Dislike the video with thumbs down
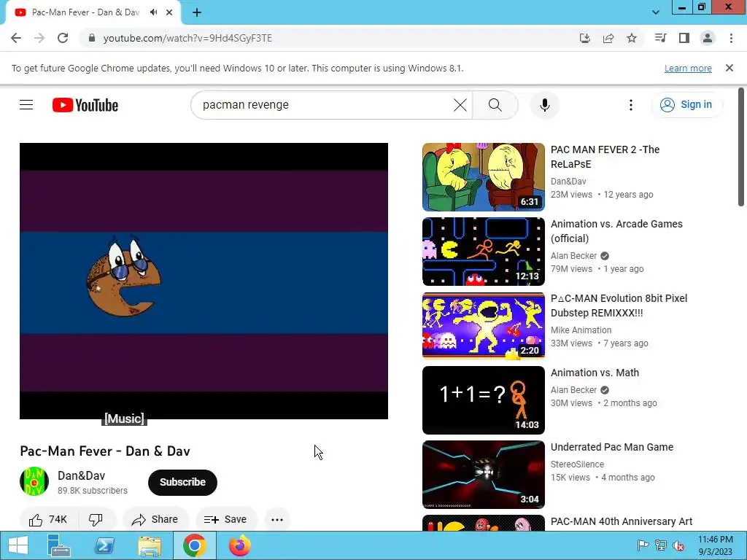This screenshot has width=747, height=560. [x=96, y=519]
